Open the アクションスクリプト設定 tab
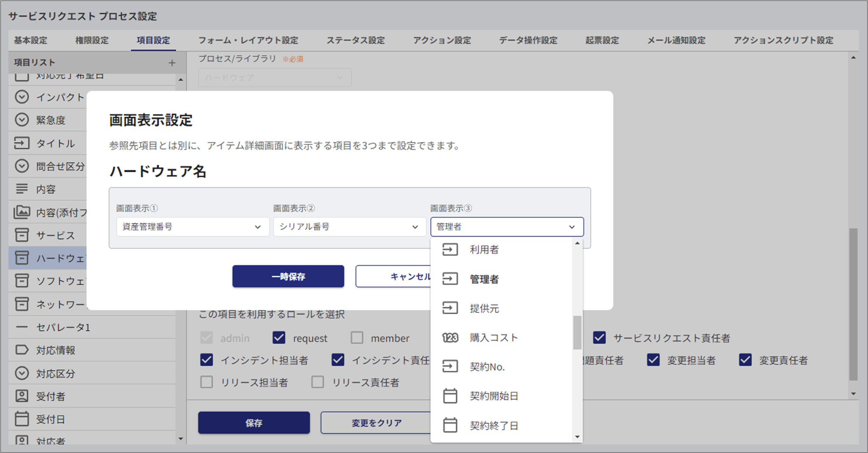Image resolution: width=868 pixels, height=453 pixels. [783, 41]
